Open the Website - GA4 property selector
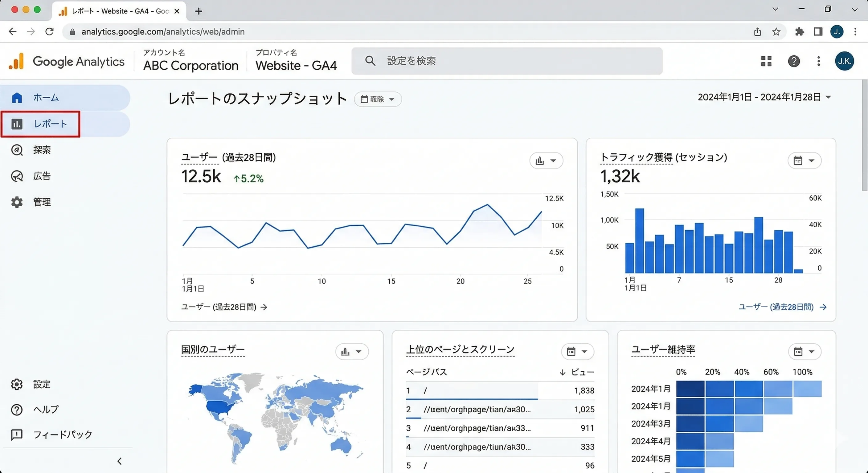The width and height of the screenshot is (868, 473). (x=296, y=61)
